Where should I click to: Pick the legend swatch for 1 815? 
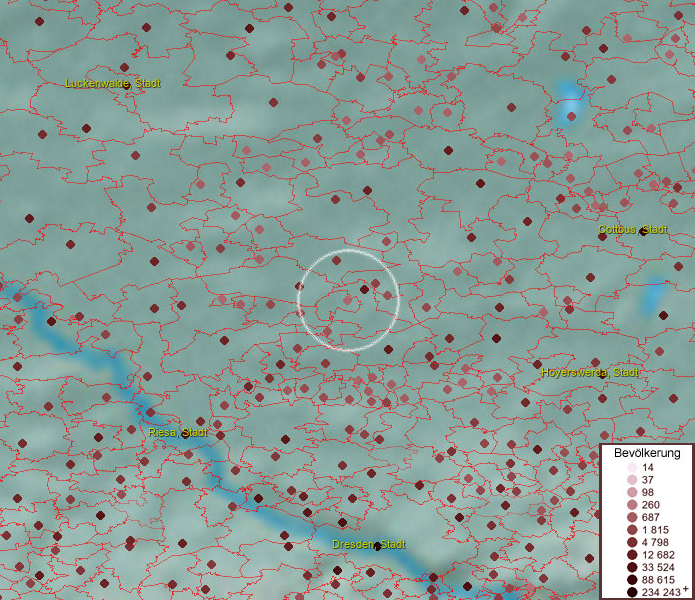632,530
